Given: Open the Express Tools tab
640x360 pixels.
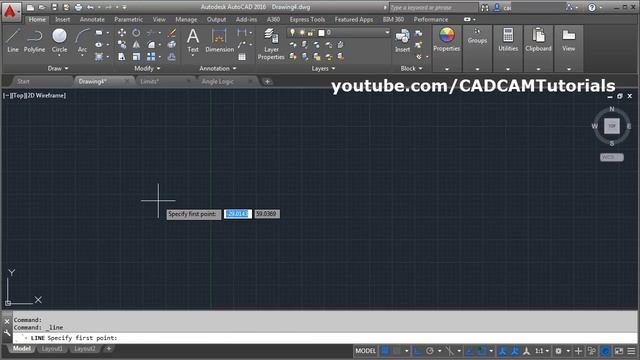Looking at the screenshot, I should (307, 20).
